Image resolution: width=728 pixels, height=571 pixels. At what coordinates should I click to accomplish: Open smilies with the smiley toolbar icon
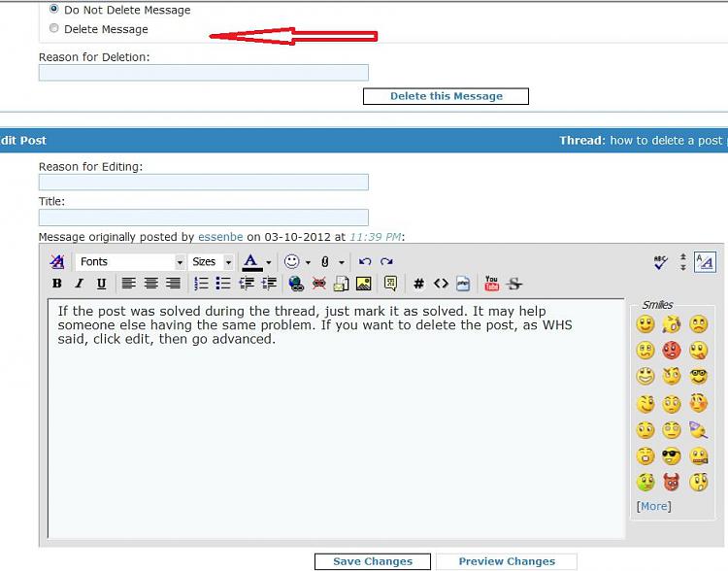point(291,261)
